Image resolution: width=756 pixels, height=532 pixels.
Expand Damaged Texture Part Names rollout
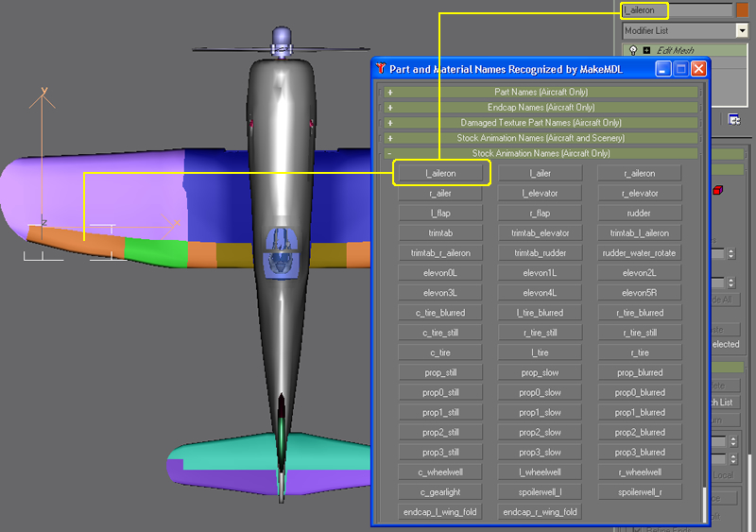541,123
